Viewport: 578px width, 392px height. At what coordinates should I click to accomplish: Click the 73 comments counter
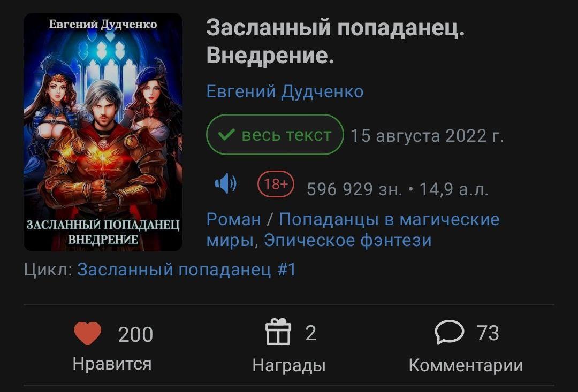[488, 333]
